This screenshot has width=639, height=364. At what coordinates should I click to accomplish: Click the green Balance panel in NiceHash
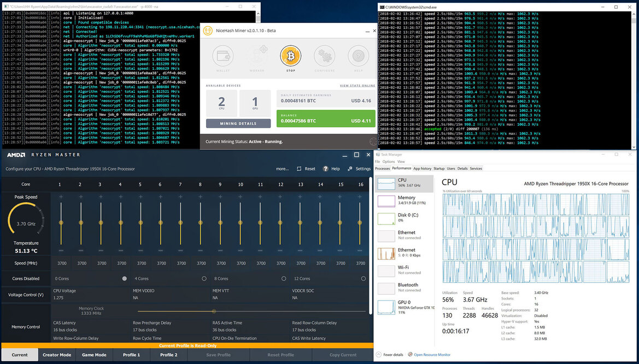pyautogui.click(x=326, y=119)
